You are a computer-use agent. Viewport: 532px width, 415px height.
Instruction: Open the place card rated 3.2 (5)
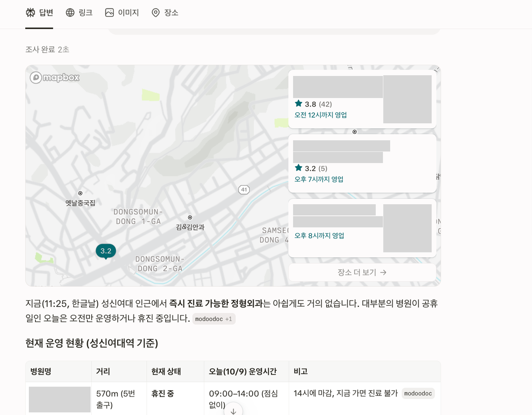(x=362, y=163)
